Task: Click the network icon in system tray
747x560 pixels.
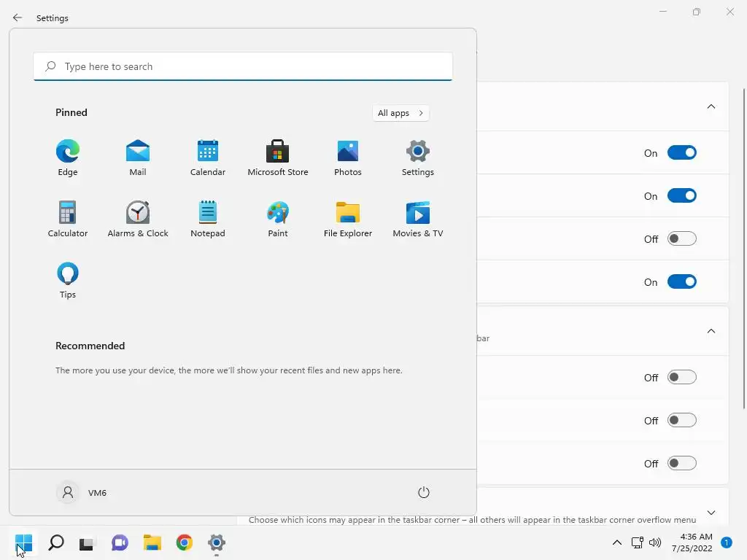Action: [637, 542]
